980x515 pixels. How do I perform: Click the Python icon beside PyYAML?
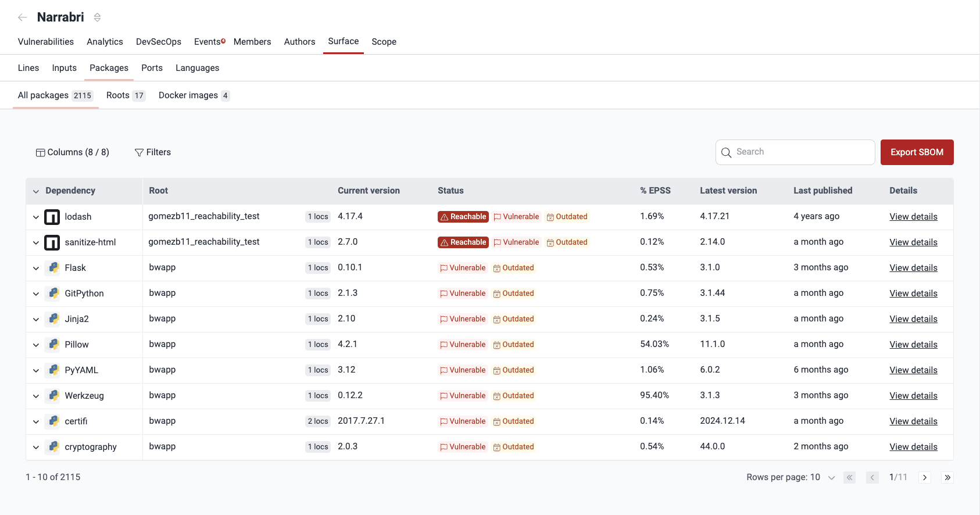53,370
